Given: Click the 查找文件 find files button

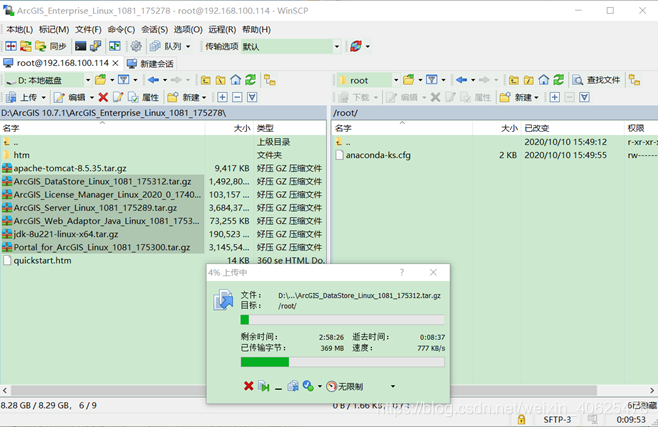Looking at the screenshot, I should (596, 80).
